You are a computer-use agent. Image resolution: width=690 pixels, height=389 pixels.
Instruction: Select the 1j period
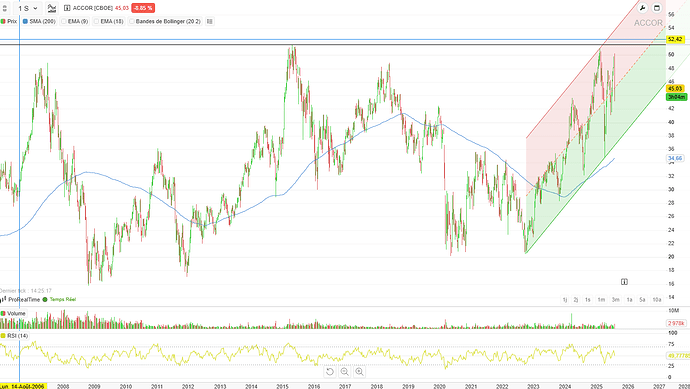565,300
